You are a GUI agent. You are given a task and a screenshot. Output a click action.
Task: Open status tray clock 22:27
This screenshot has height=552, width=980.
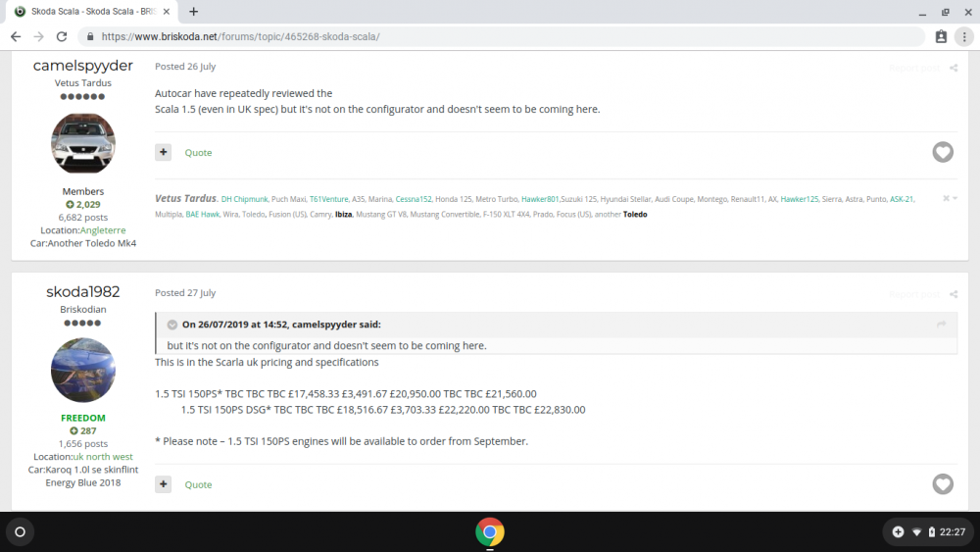(953, 532)
